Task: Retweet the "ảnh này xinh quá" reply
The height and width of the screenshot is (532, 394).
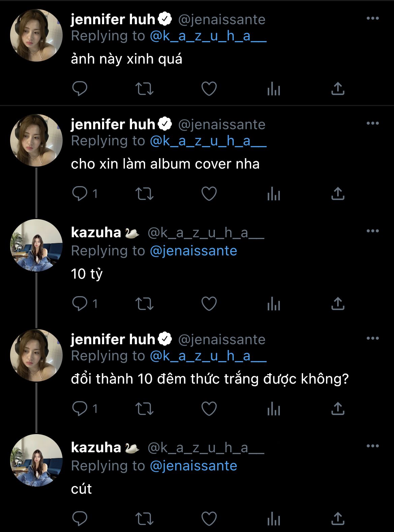Action: pos(144,89)
